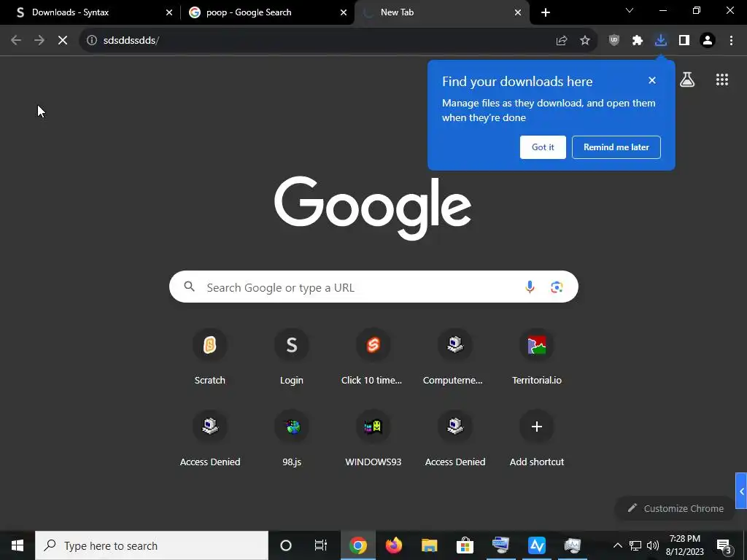This screenshot has width=747, height=560.
Task: Open the Google apps grid
Action: pyautogui.click(x=722, y=79)
